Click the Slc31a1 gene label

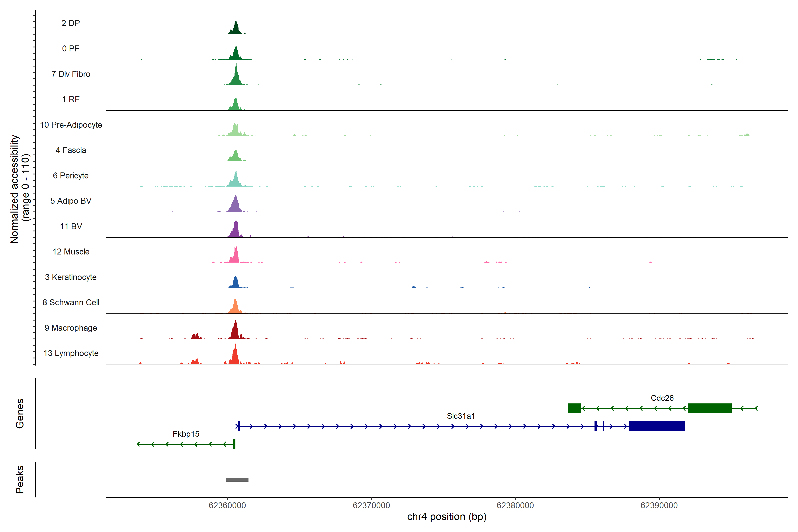(461, 416)
